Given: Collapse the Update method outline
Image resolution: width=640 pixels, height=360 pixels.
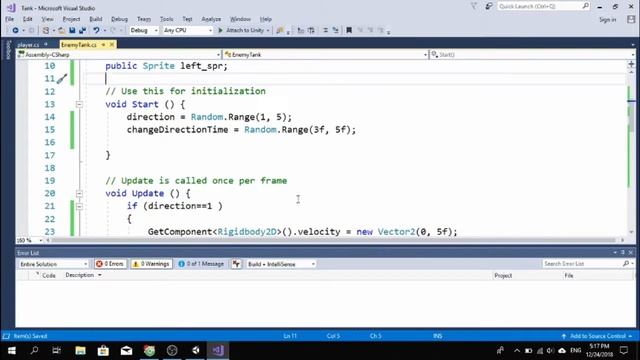Looking at the screenshot, I should [x=79, y=194].
